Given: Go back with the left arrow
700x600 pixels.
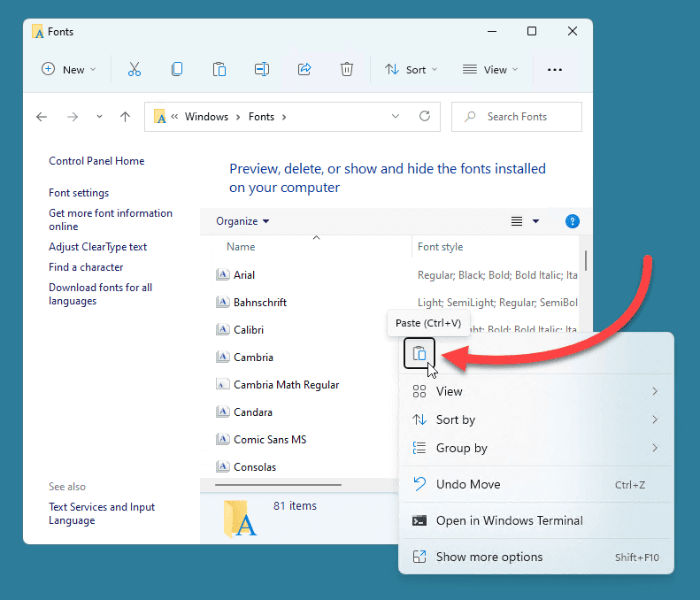Looking at the screenshot, I should point(42,117).
